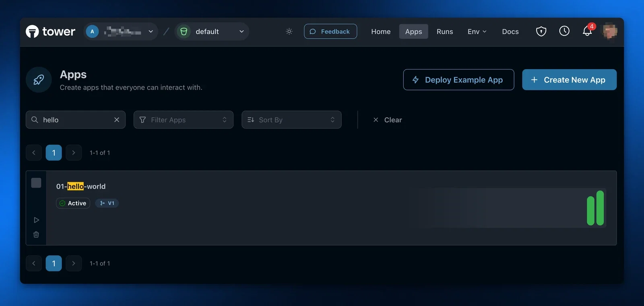Click Deploy Example App
The image size is (644, 306).
coord(458,80)
